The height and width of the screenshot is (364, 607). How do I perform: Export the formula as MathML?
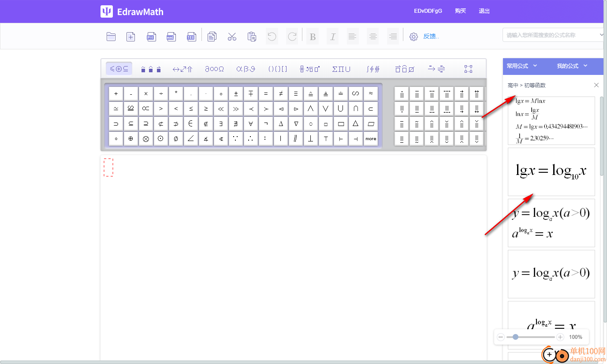pyautogui.click(x=171, y=37)
